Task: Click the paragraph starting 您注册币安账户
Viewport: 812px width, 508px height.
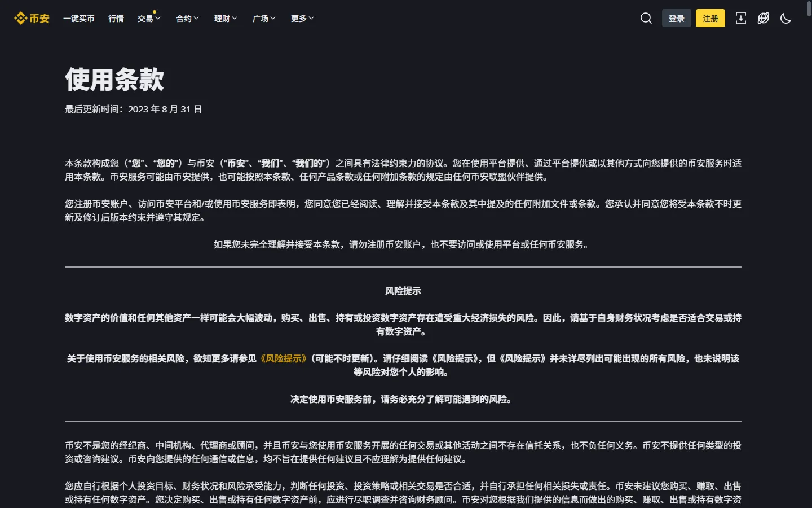Action: point(403,211)
